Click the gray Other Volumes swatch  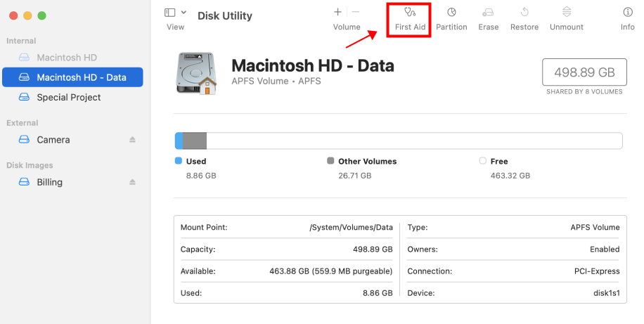pos(330,161)
